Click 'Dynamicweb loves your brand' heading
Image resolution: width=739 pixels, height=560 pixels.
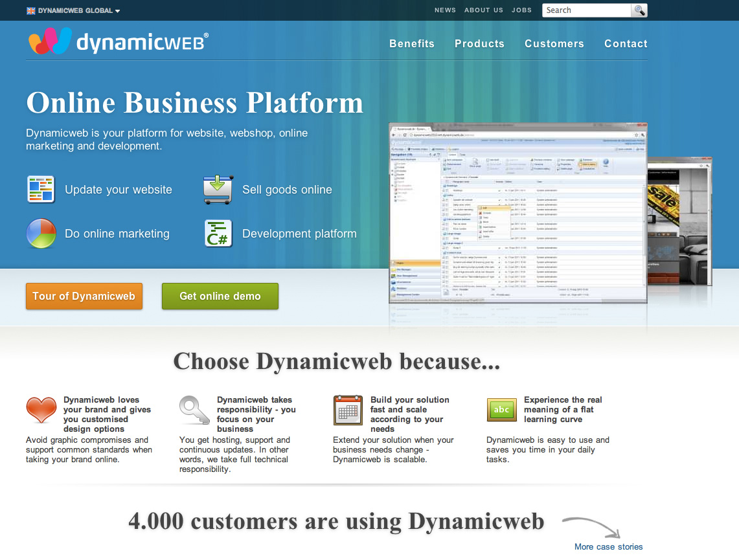tap(107, 414)
